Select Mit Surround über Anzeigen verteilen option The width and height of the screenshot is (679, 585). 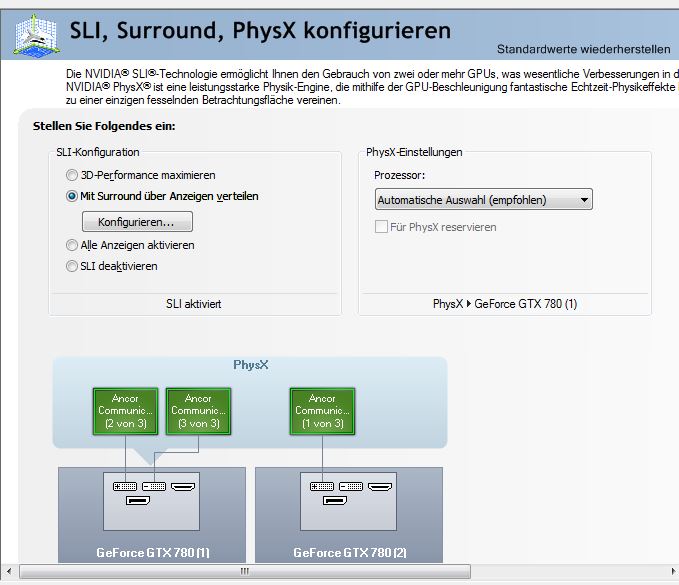(x=72, y=196)
